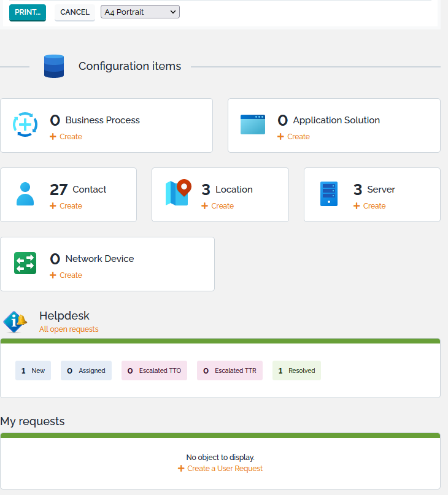Click the Business Process circular icon
448x495 pixels.
[x=25, y=125]
